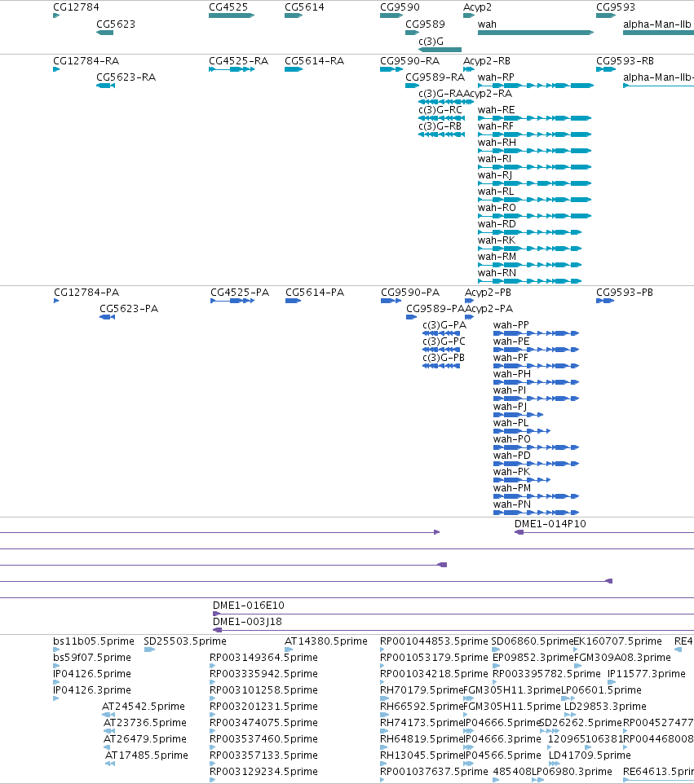The image size is (694, 784).
Task: Click the CG4525-PA CDS glyph
Action: (x=232, y=301)
